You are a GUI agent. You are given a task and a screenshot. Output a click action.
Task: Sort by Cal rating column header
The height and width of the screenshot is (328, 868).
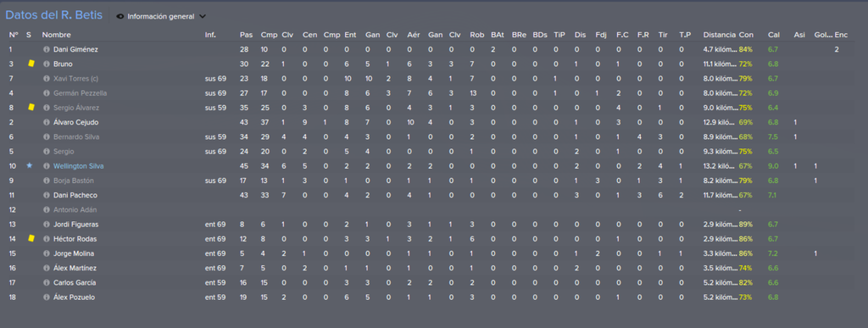pos(773,35)
